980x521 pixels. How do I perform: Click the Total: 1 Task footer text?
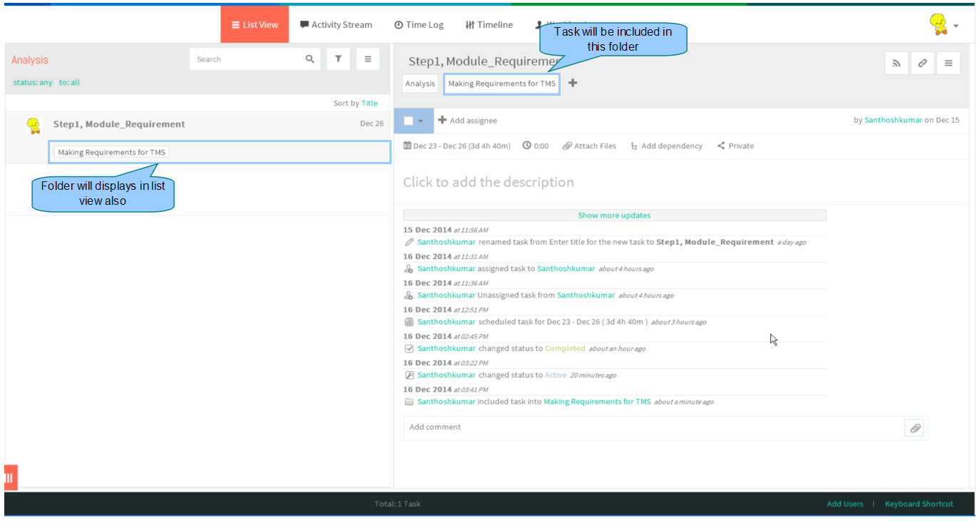(397, 504)
